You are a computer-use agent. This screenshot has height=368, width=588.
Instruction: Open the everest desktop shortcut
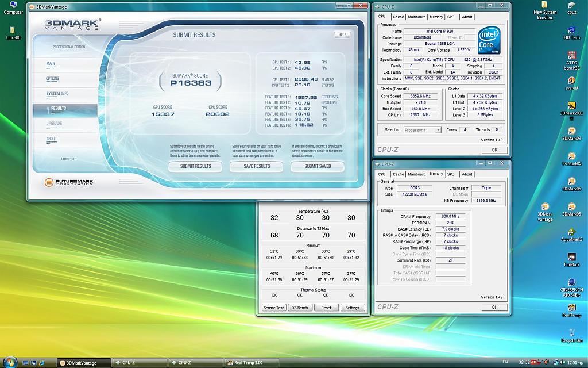click(x=571, y=83)
